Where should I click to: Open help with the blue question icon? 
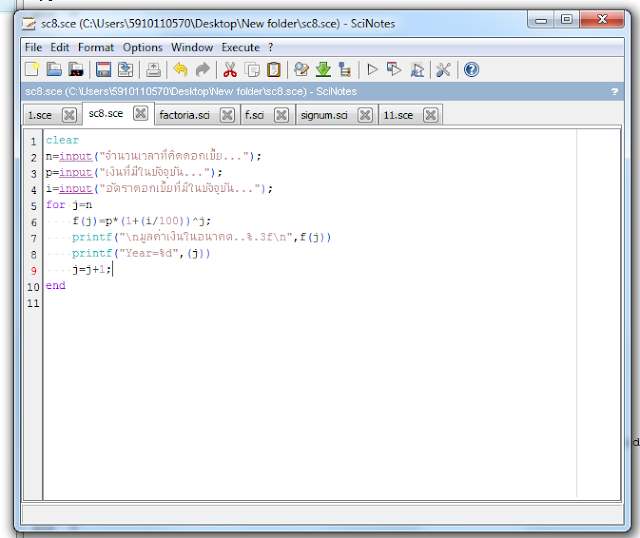[471, 69]
